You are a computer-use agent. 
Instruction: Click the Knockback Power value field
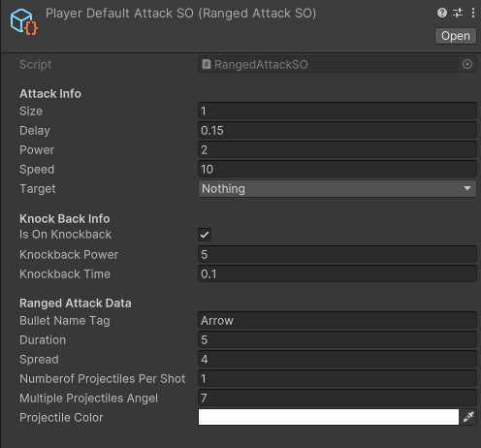[x=337, y=254]
